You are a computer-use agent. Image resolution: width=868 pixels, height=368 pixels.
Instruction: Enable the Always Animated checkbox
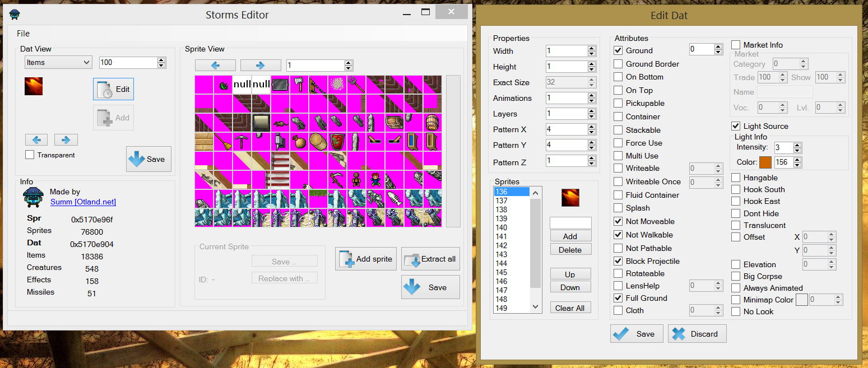point(736,288)
